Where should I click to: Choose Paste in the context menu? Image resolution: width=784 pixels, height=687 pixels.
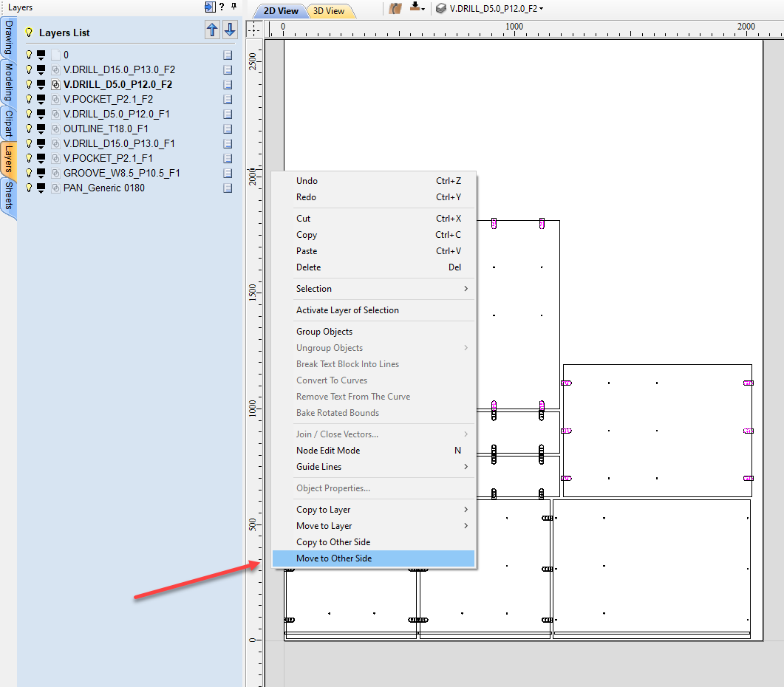[373, 251]
